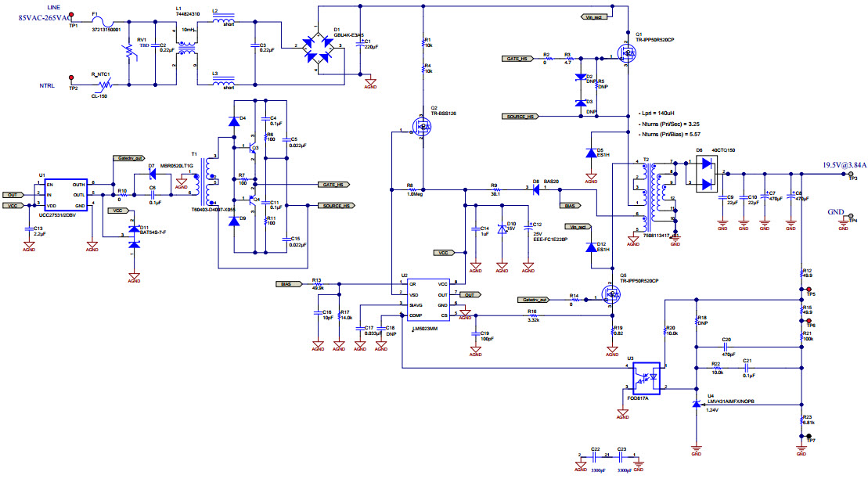Click the SOURCE_HS net label near D3
The width and height of the screenshot is (868, 479).
pos(520,116)
